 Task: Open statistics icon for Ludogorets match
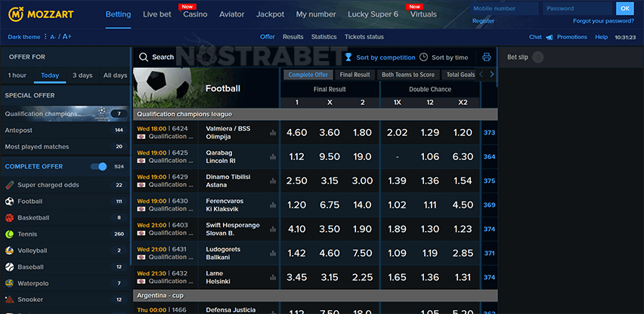pyautogui.click(x=273, y=254)
